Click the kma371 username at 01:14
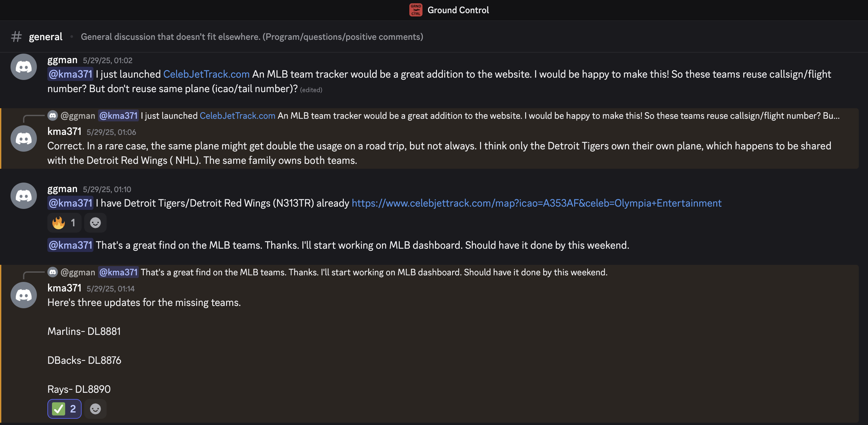 64,288
